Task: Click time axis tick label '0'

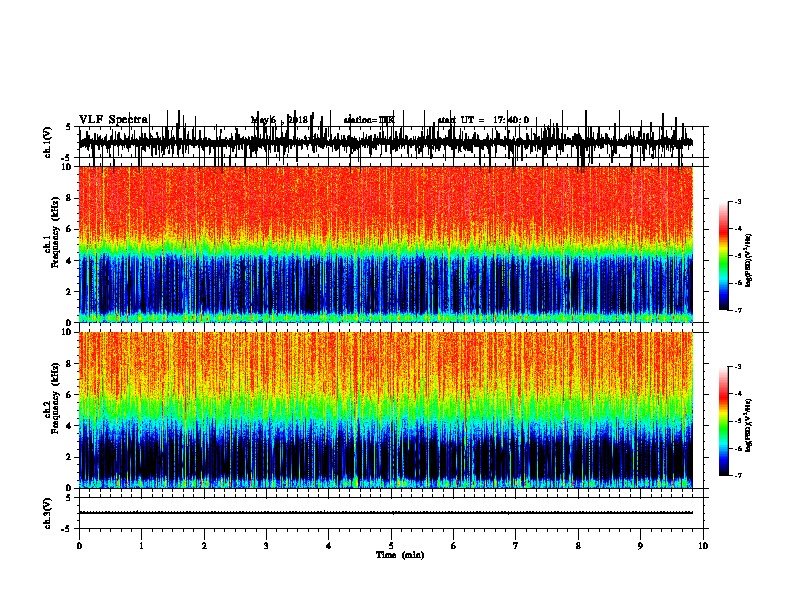Action: [x=79, y=546]
